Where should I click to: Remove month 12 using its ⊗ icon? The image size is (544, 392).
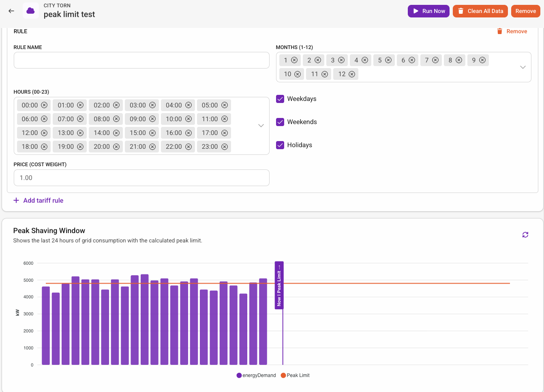[x=352, y=74]
